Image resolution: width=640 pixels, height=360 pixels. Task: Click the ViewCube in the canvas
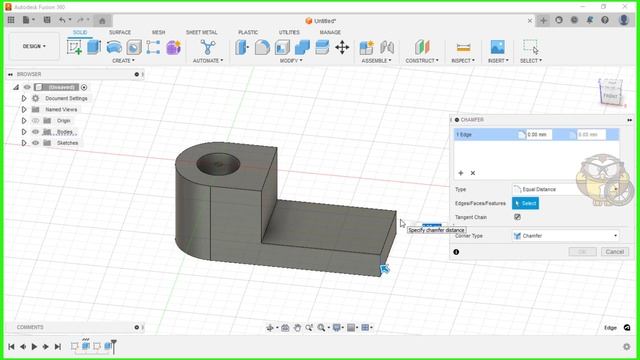(610, 92)
